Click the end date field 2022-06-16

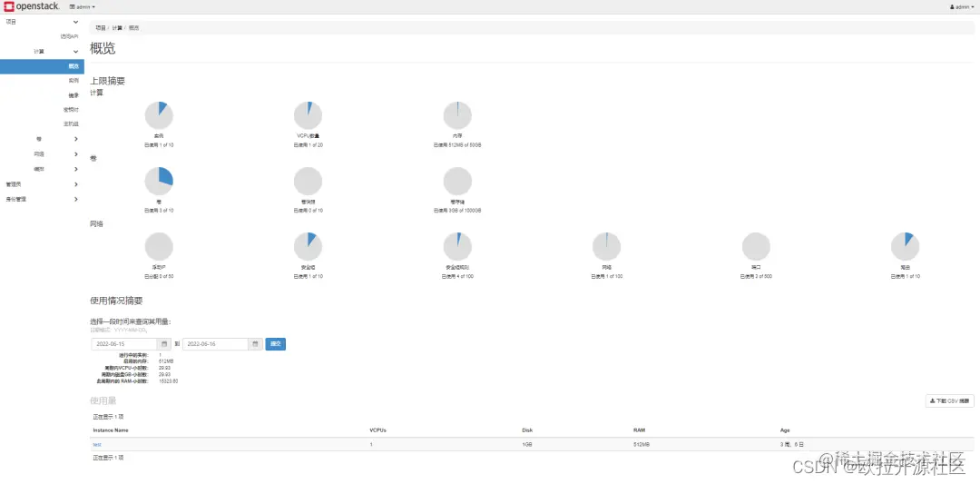(x=216, y=344)
